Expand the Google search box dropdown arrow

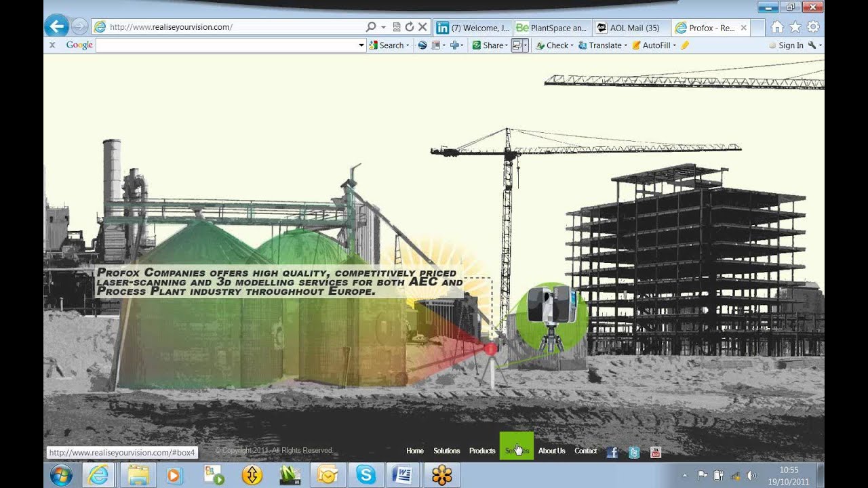(361, 45)
